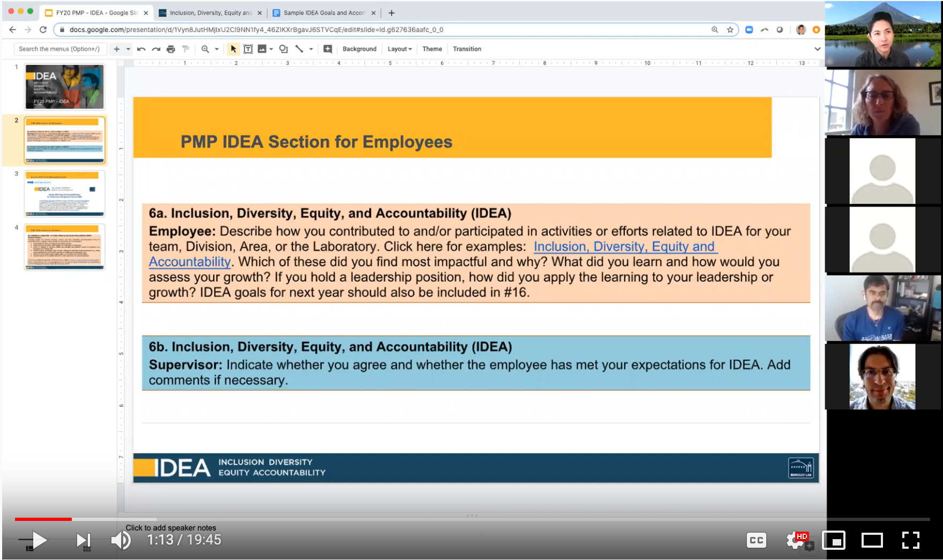
Task: Enter fullscreen video mode
Action: point(910,540)
